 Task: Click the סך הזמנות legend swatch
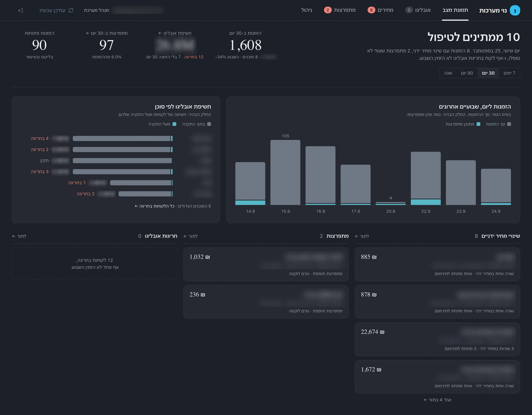(509, 124)
